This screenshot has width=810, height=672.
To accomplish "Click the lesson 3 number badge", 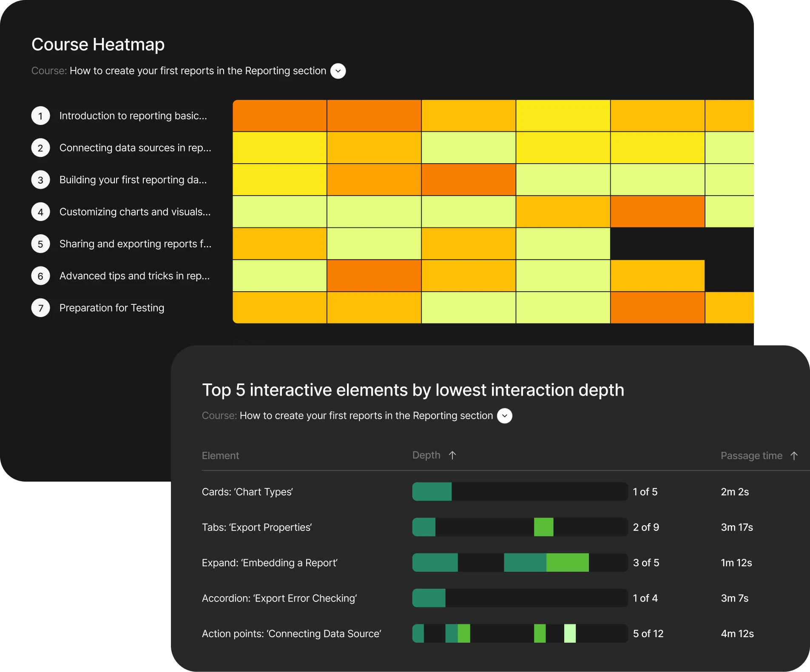I will [x=40, y=180].
